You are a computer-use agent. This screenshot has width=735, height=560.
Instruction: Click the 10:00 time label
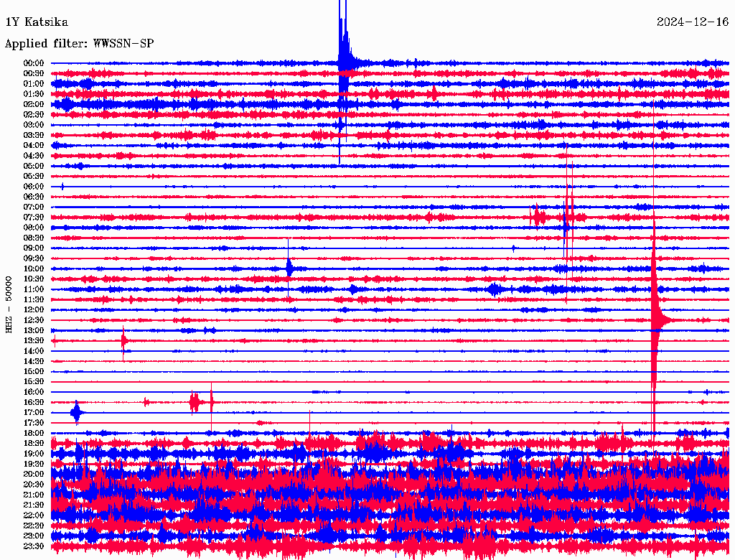(x=34, y=269)
